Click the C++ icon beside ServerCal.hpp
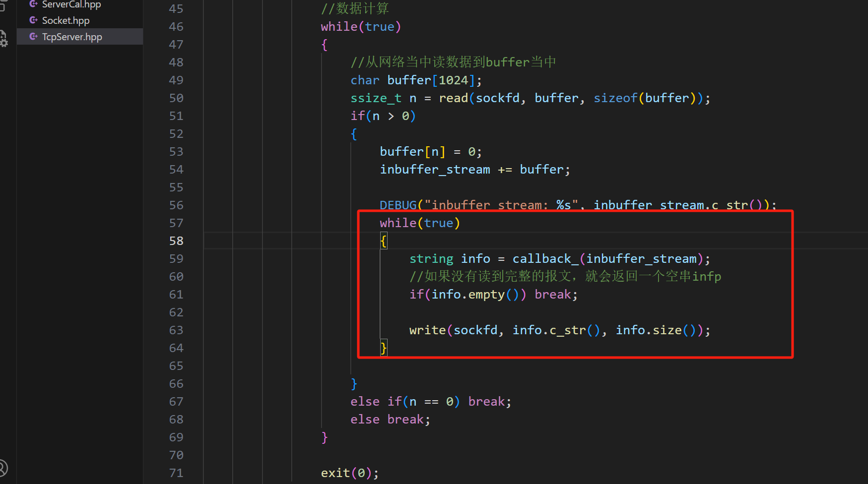 33,4
